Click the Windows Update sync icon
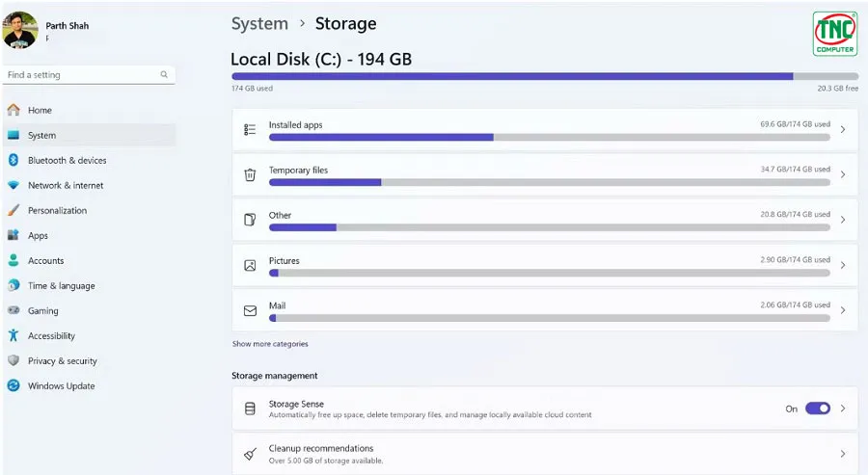The image size is (868, 475). click(x=14, y=385)
